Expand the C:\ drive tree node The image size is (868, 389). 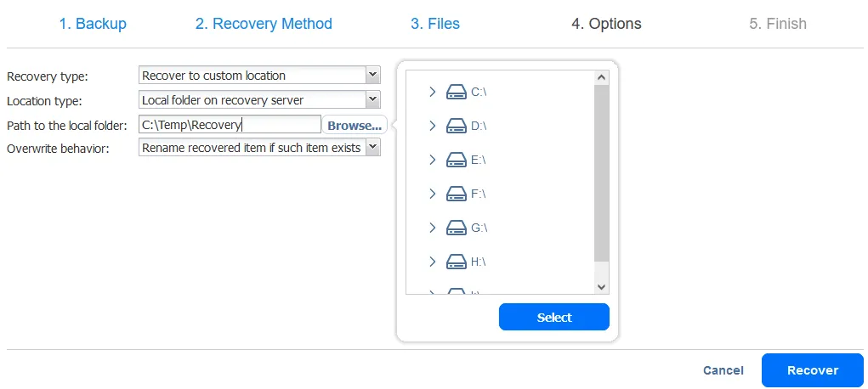[433, 92]
